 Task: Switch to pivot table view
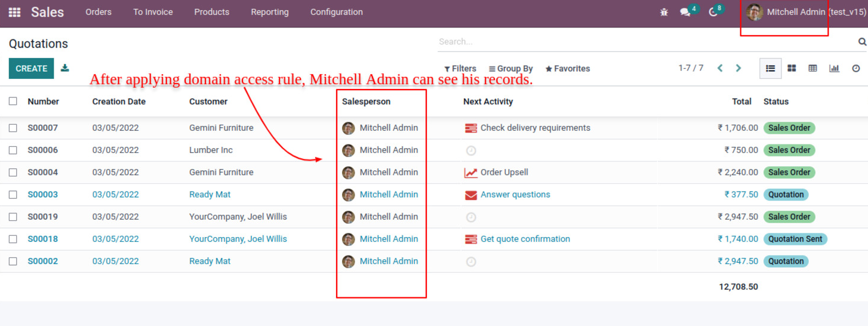[812, 69]
